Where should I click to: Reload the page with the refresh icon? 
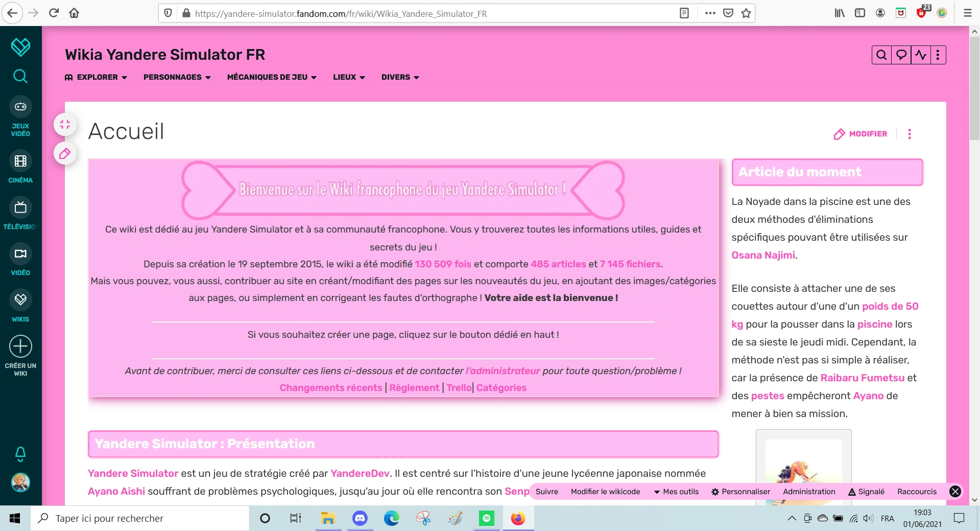click(x=53, y=13)
